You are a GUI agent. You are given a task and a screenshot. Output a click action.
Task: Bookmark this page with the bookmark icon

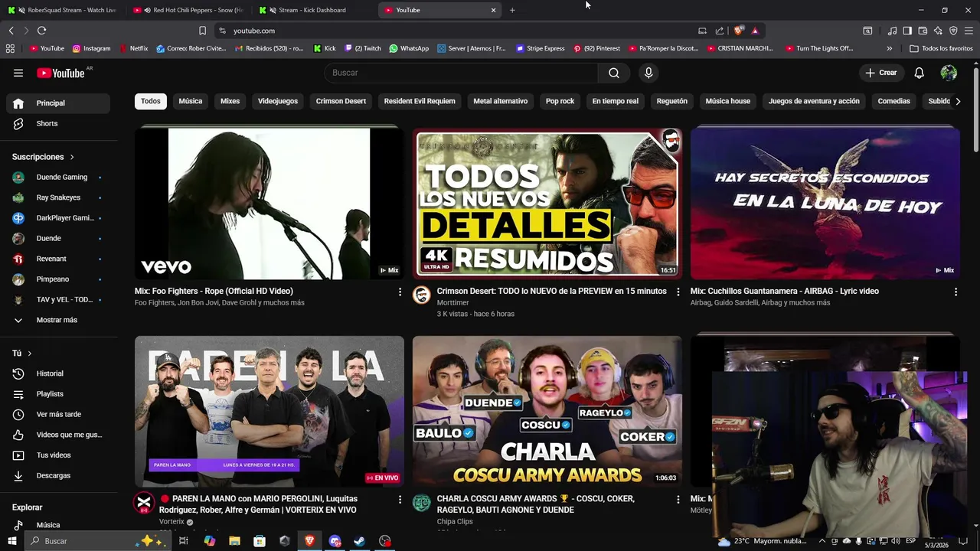202,31
